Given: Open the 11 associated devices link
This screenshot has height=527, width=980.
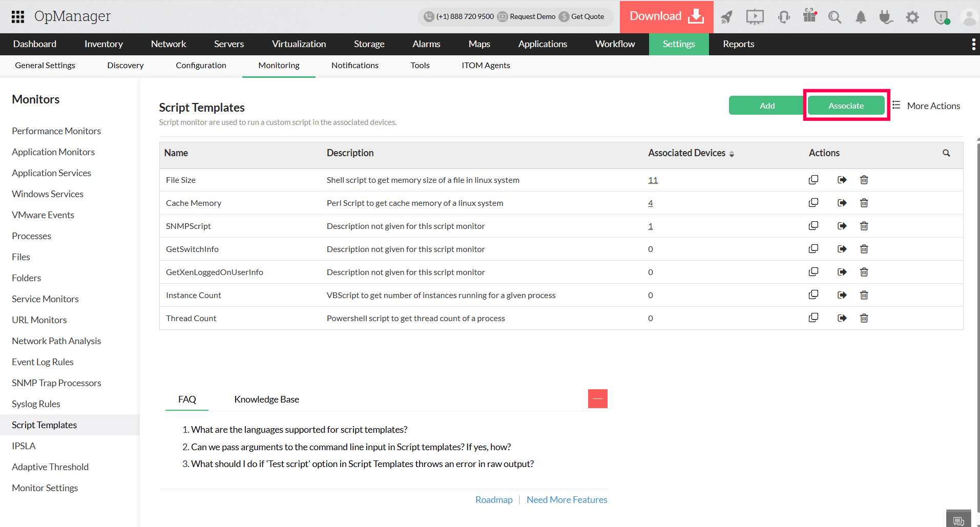Looking at the screenshot, I should tap(653, 180).
